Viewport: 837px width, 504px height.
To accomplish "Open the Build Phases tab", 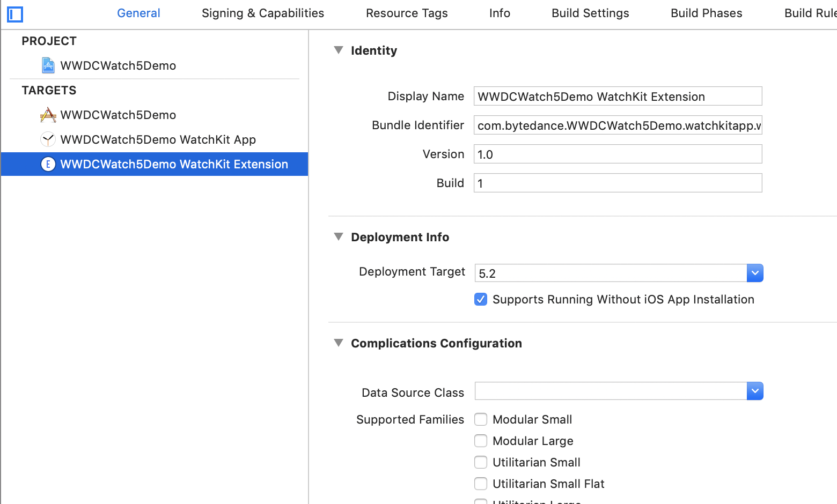I will (x=707, y=13).
